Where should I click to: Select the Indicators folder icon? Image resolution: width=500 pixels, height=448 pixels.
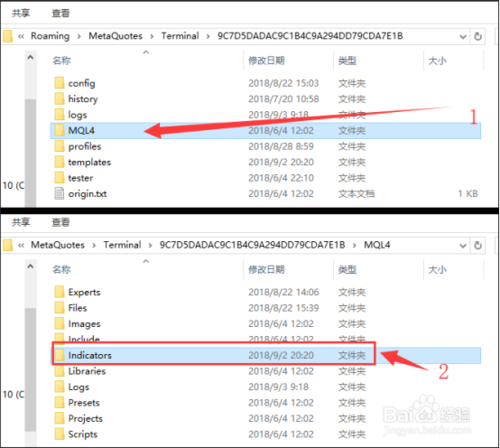(59, 355)
